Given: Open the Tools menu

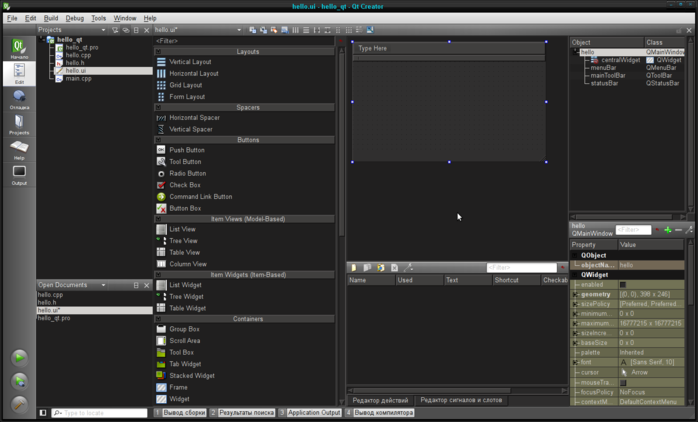Looking at the screenshot, I should pyautogui.click(x=98, y=18).
